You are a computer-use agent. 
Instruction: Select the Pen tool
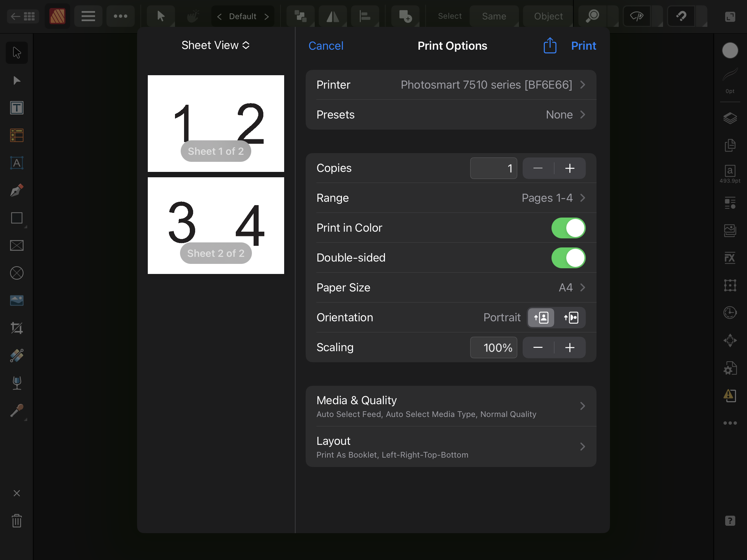coord(16,190)
